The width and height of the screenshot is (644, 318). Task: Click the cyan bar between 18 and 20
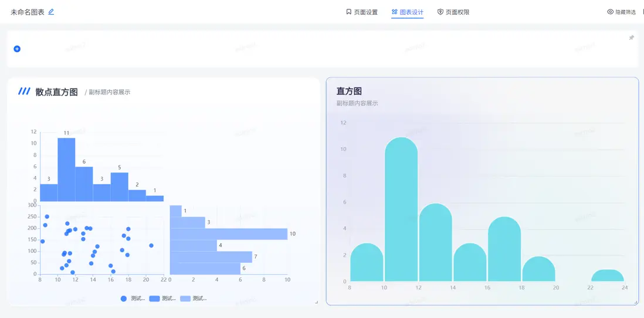(x=539, y=269)
